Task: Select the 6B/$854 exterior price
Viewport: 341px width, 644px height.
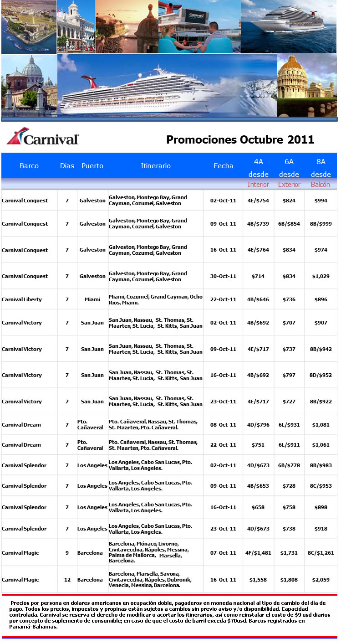Action: coord(289,224)
